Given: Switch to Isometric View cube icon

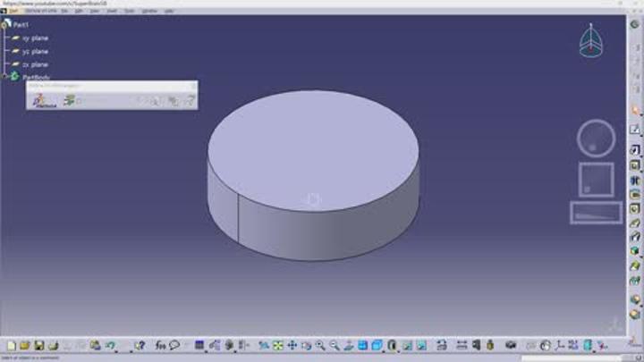Looking at the screenshot, I should point(377,346).
